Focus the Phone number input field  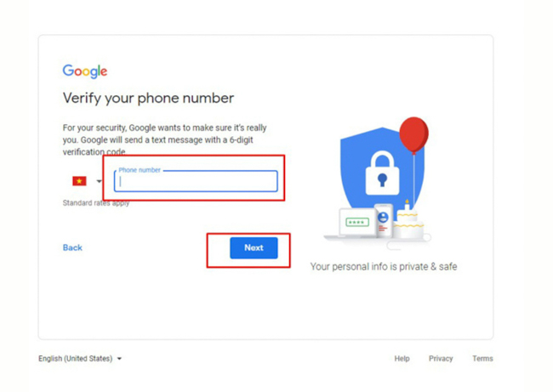(196, 181)
